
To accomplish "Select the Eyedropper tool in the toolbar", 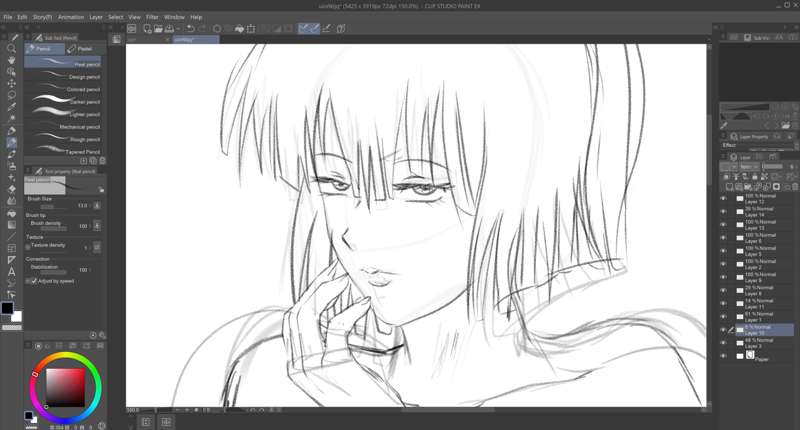I will click(x=11, y=107).
